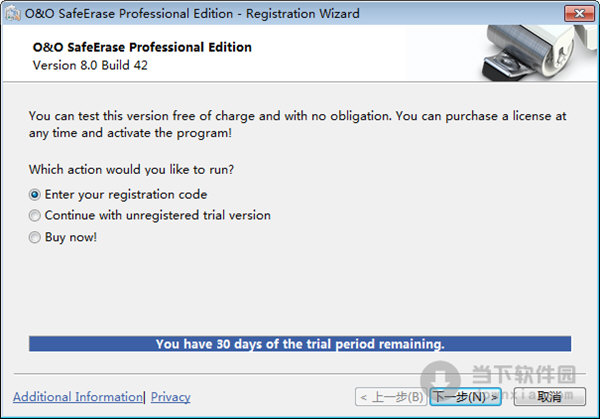
Task: Click the 'free of charge' description paragraph
Action: click(297, 124)
